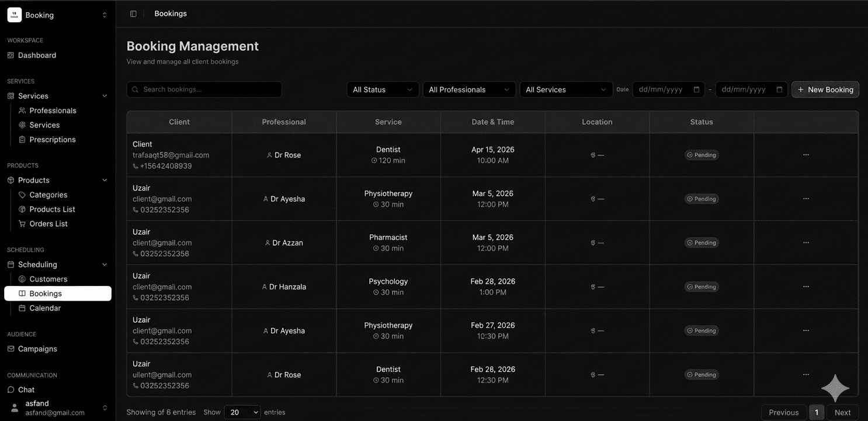This screenshot has width=868, height=421.
Task: Open Customers in the Scheduling menu
Action: point(48,279)
